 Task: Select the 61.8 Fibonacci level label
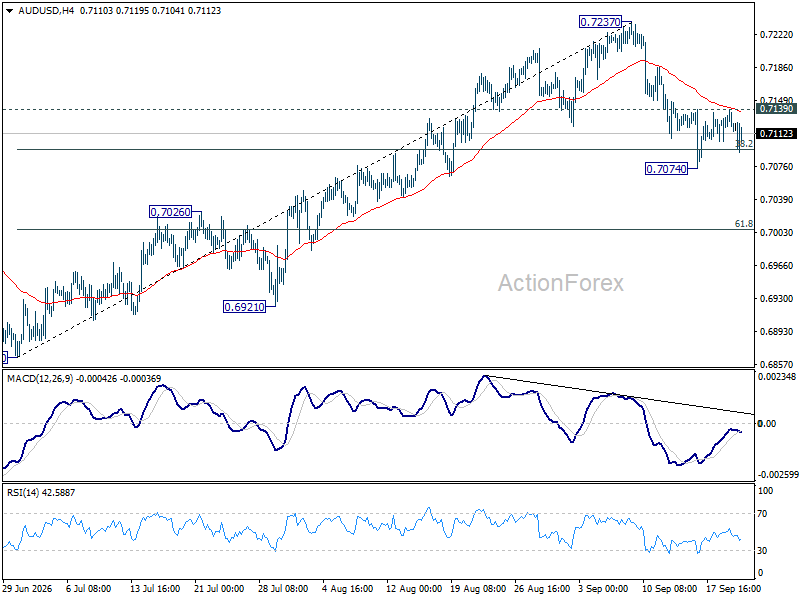click(743, 224)
